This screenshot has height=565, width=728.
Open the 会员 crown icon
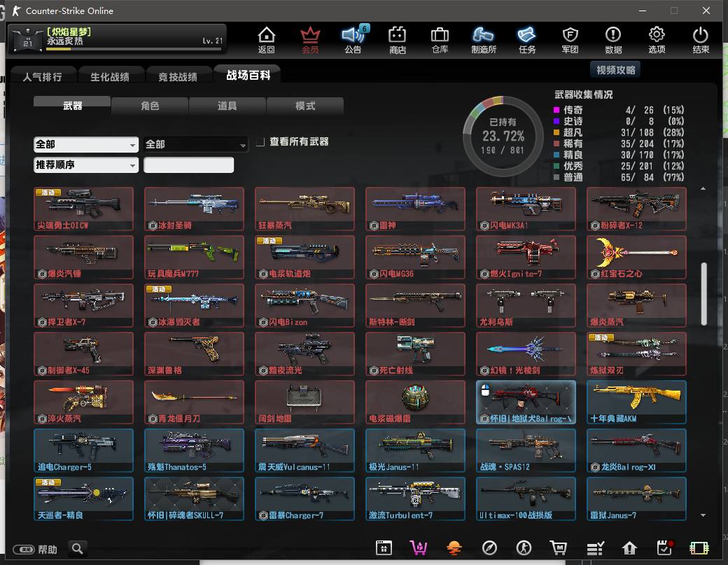pos(309,40)
